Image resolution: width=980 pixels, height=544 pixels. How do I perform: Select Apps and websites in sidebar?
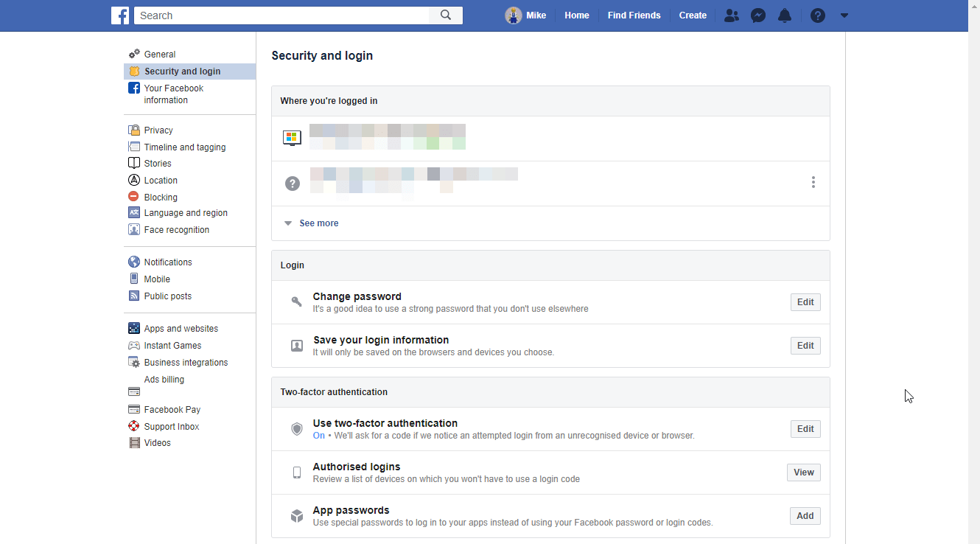tap(181, 329)
